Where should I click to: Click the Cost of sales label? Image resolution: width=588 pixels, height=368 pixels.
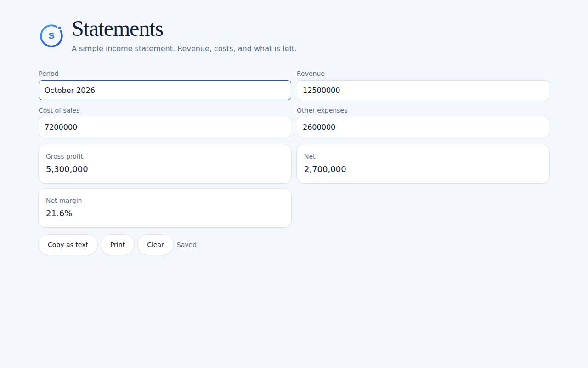pyautogui.click(x=59, y=110)
